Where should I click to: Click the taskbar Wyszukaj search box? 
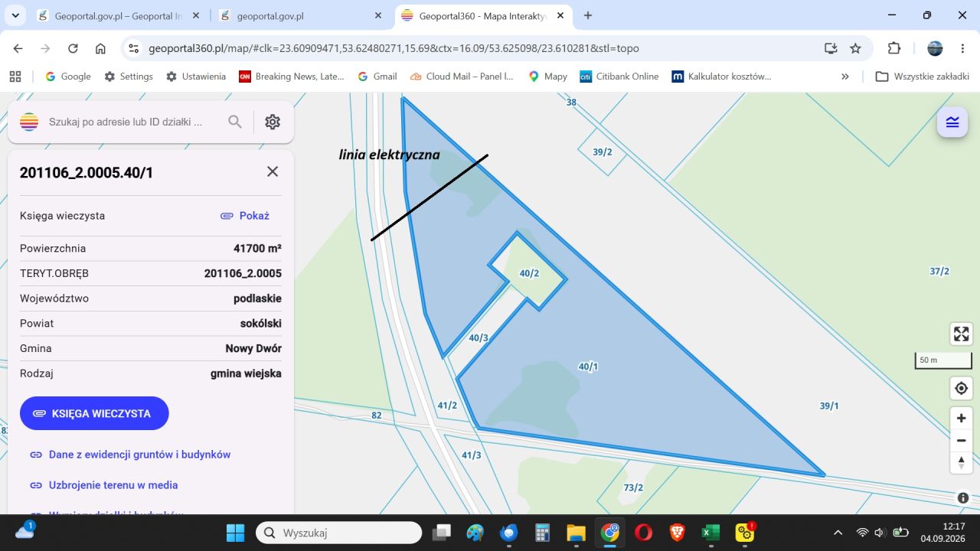(338, 533)
